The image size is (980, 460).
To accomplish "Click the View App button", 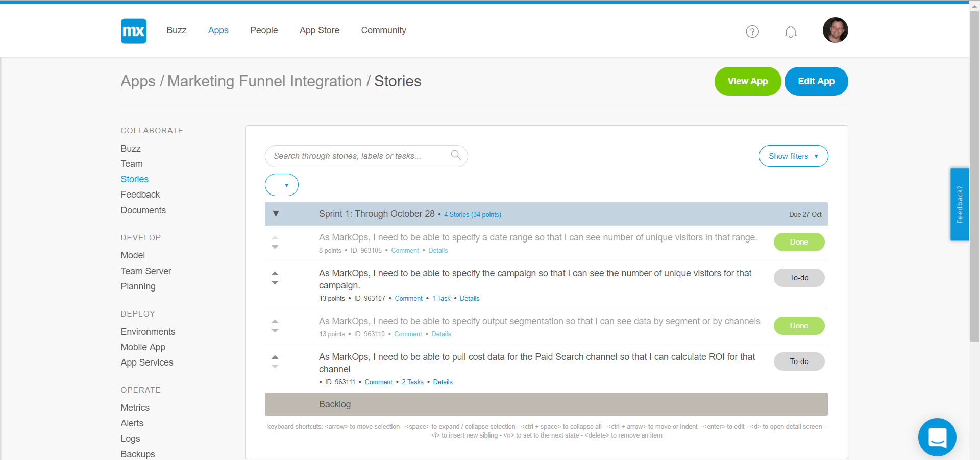I will click(747, 81).
